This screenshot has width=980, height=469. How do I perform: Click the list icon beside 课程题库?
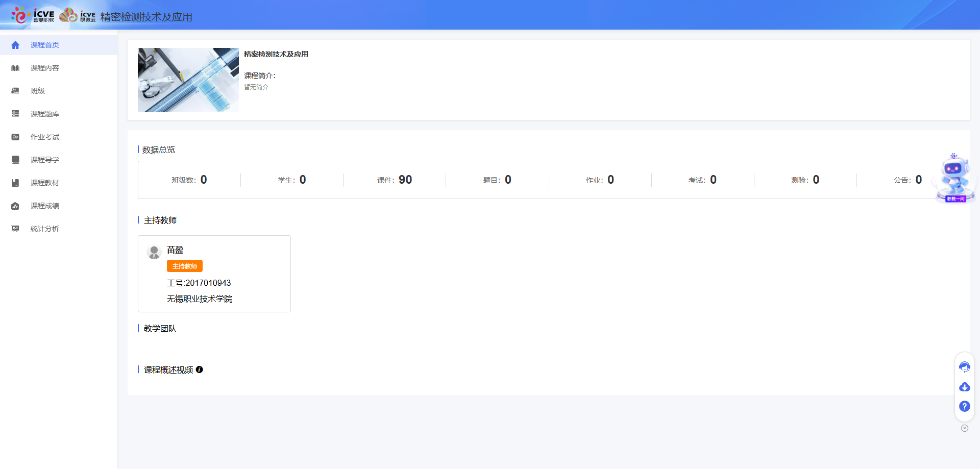15,114
